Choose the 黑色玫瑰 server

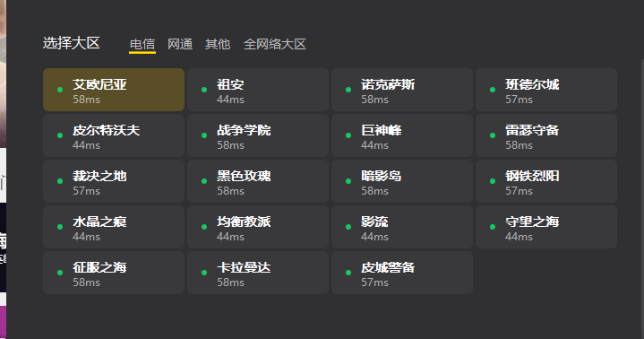pos(258,181)
